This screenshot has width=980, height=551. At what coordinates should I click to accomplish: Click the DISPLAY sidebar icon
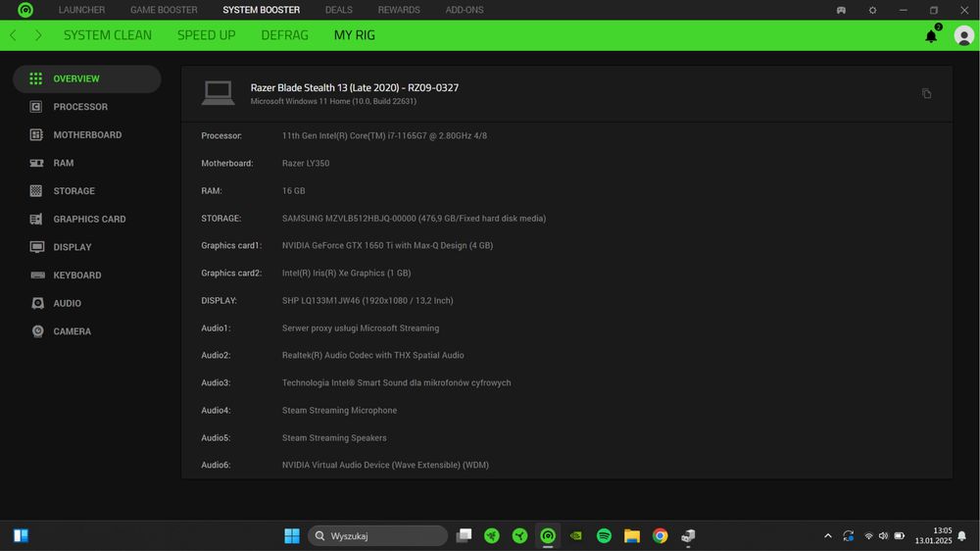click(x=37, y=247)
